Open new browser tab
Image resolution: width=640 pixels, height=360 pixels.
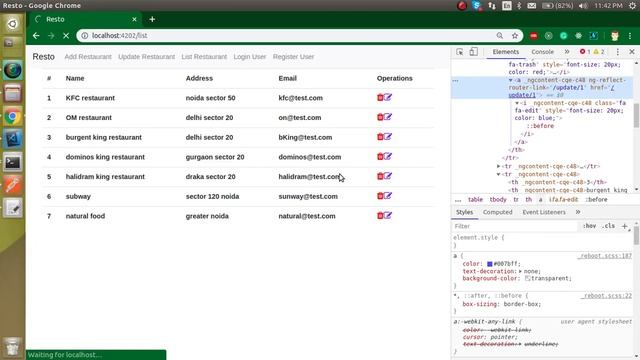pyautogui.click(x=152, y=19)
